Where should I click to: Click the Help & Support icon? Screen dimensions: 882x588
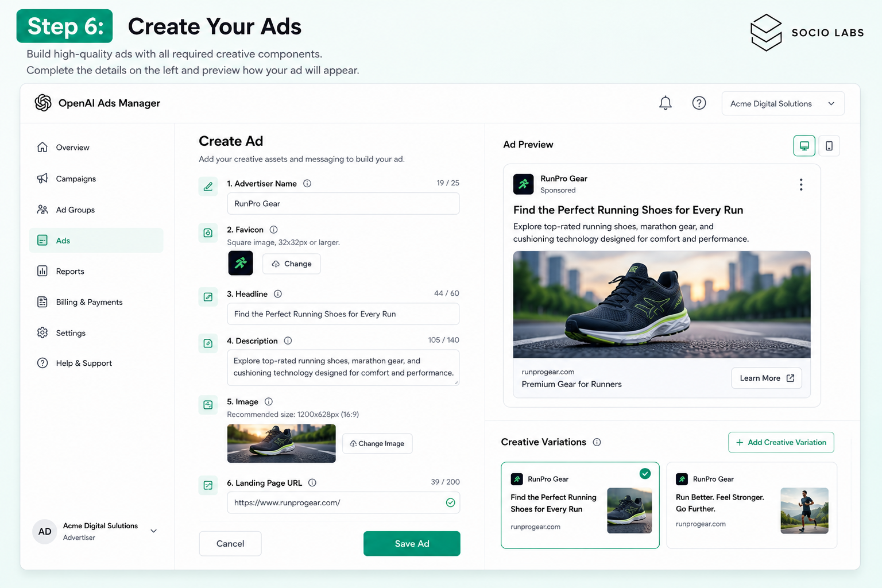point(42,363)
